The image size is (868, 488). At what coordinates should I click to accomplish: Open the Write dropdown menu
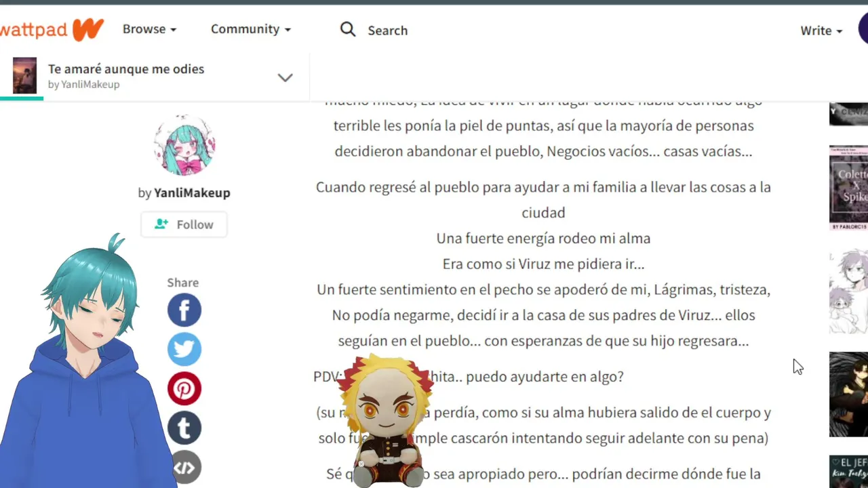[x=821, y=30]
